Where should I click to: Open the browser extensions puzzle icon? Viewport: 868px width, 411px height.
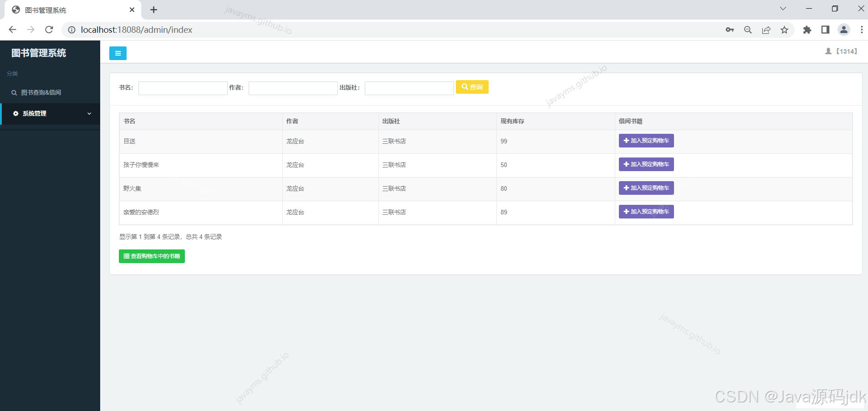(x=807, y=30)
